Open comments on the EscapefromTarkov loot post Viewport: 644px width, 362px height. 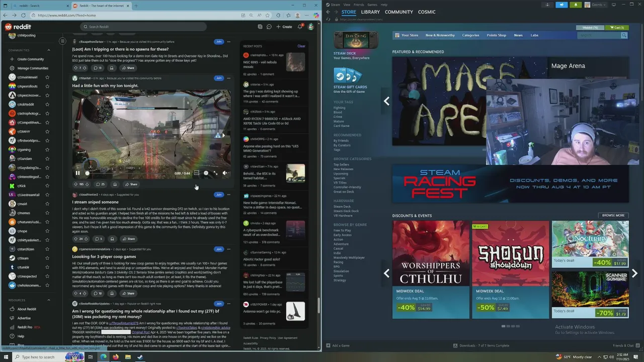click(98, 68)
